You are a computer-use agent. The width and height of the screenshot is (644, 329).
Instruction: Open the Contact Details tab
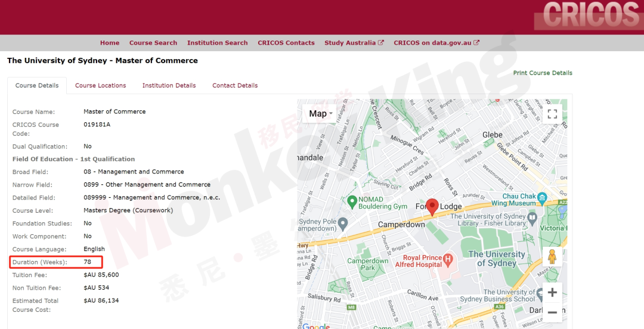(x=235, y=85)
